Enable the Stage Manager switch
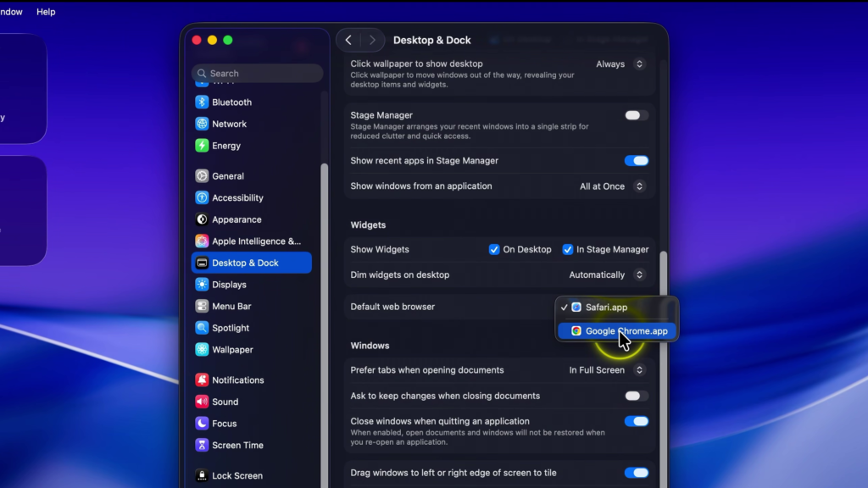Screen dimensions: 868x488 pyautogui.click(x=636, y=115)
